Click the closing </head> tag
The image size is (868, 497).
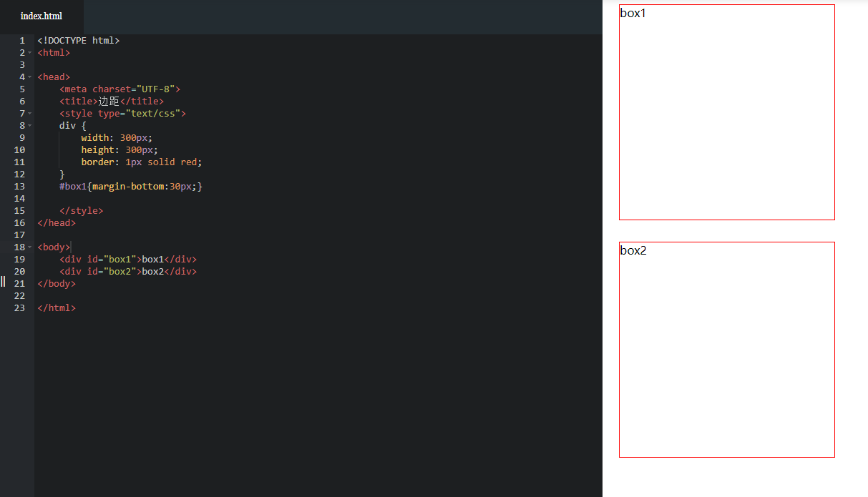coord(57,223)
